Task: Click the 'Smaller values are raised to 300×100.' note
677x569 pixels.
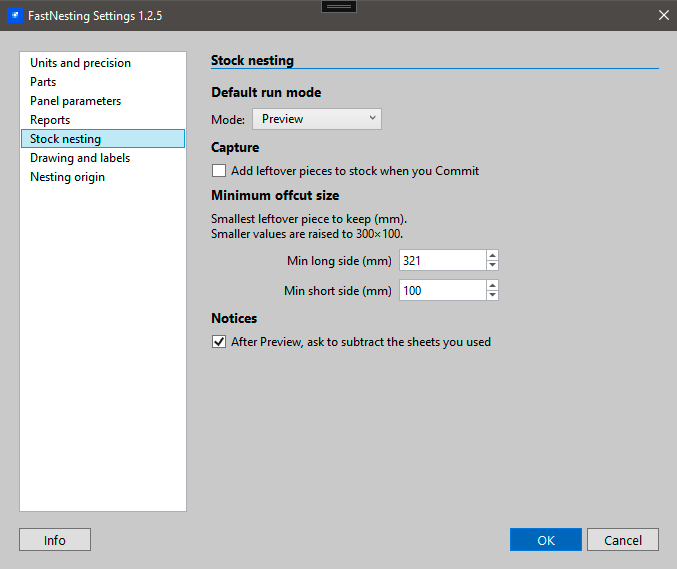Action: [307, 234]
